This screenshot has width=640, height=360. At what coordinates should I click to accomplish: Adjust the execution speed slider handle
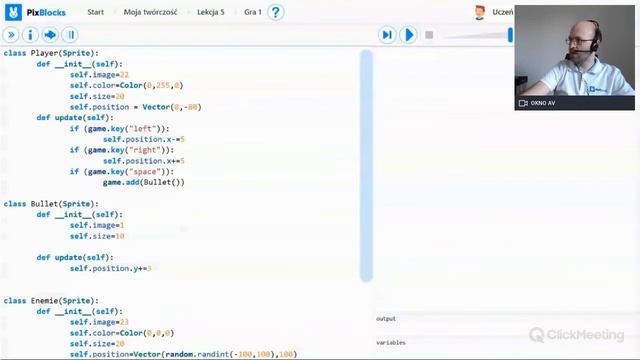[x=510, y=35]
